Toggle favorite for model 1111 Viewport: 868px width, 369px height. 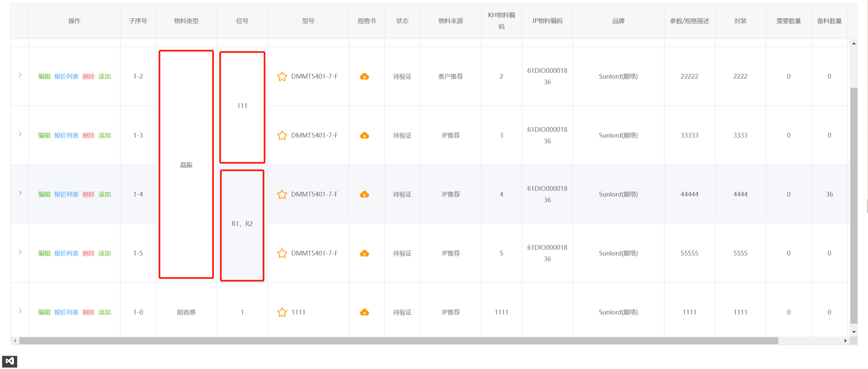(282, 312)
